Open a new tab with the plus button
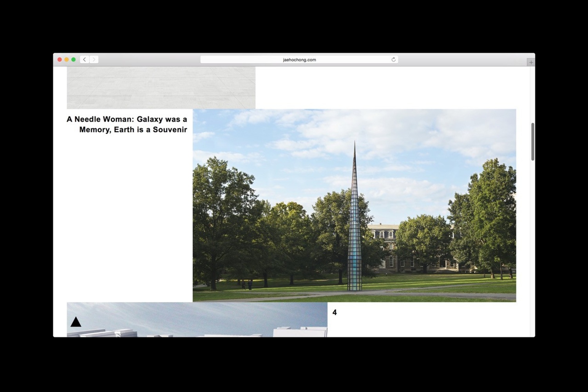The image size is (588, 392). coord(531,62)
